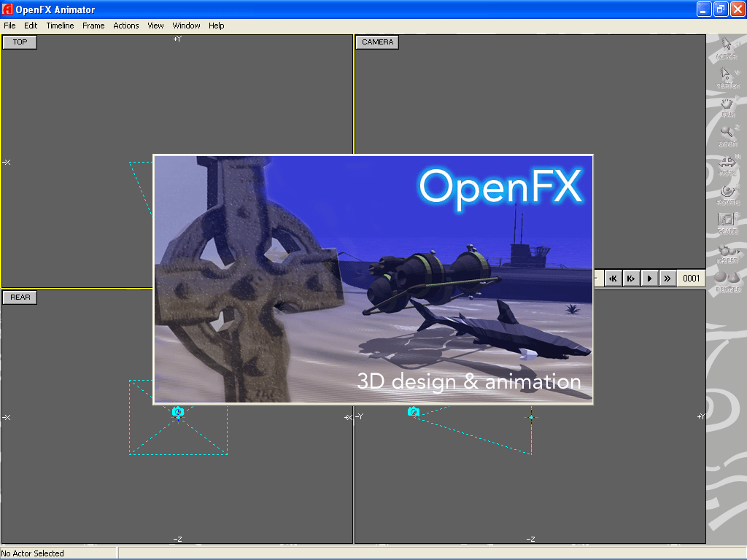Screen dimensions: 747x560
Task: Click the REAR view label button
Action: [20, 297]
